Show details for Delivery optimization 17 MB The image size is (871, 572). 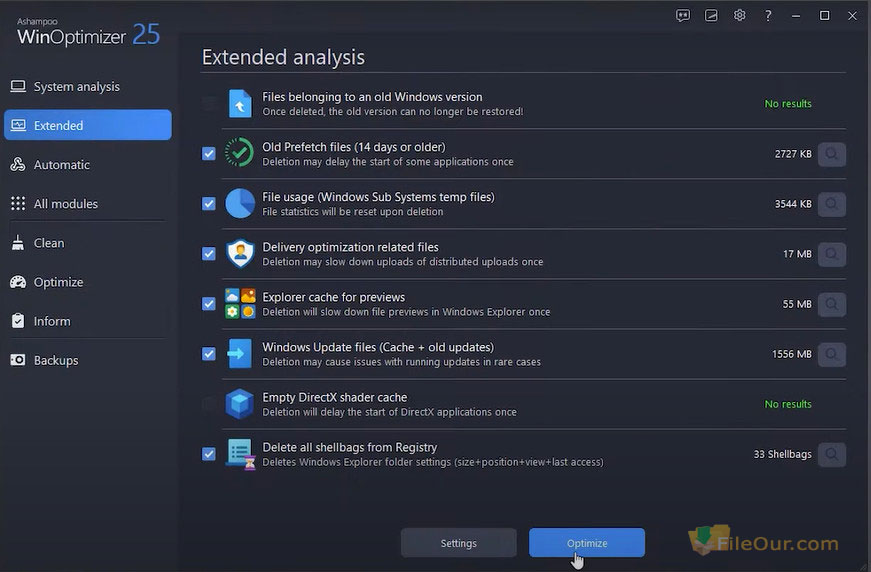(x=832, y=254)
